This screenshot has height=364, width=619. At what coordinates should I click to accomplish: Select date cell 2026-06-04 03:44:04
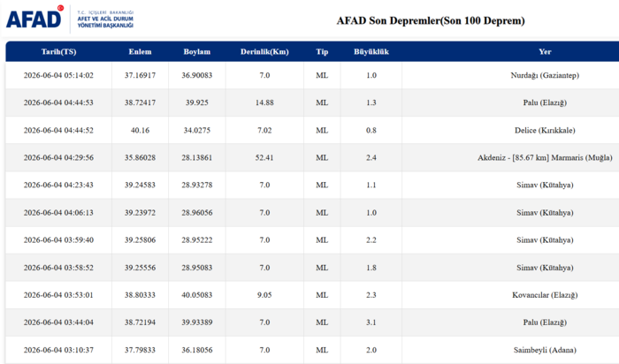pos(58,322)
